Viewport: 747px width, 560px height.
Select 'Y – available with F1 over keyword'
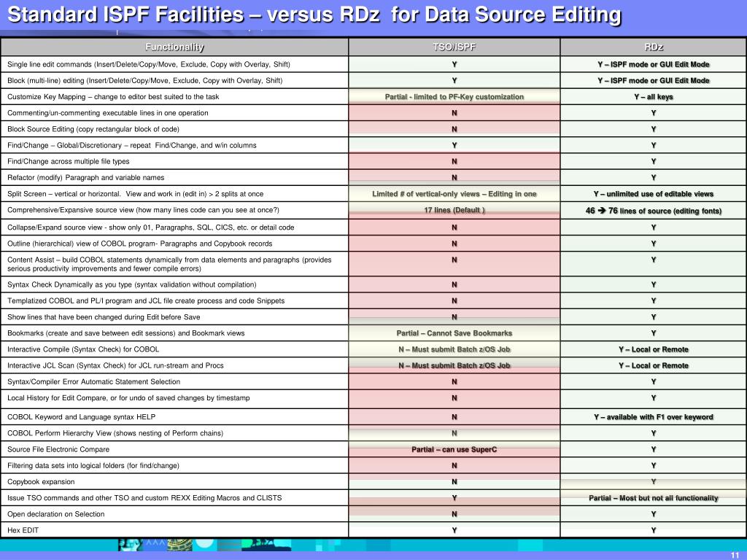(x=653, y=417)
